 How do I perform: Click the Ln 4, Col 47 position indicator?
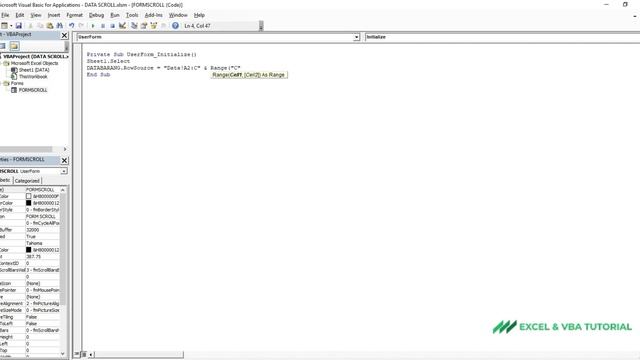click(197, 26)
